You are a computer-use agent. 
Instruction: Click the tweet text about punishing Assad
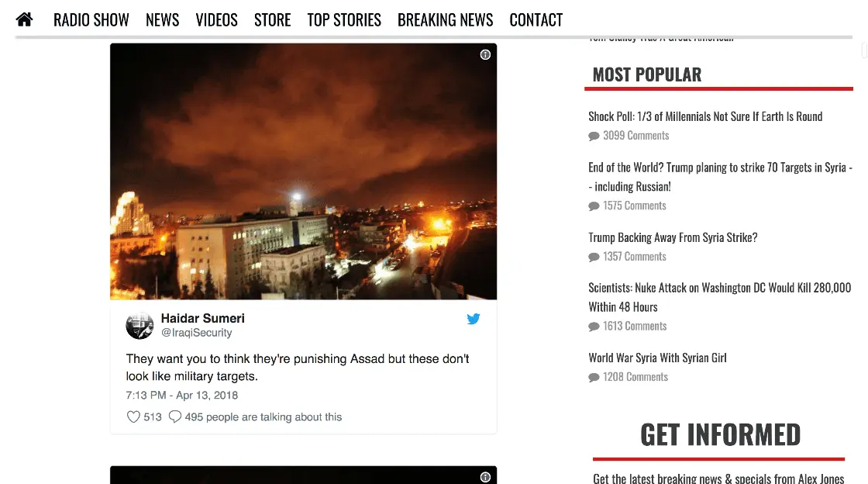click(298, 367)
